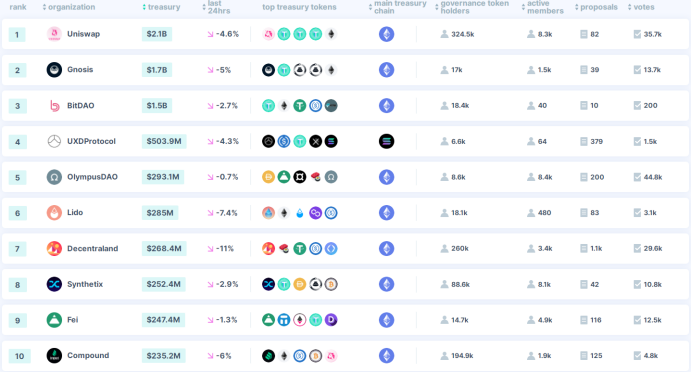Click the rank column header

tap(18, 7)
